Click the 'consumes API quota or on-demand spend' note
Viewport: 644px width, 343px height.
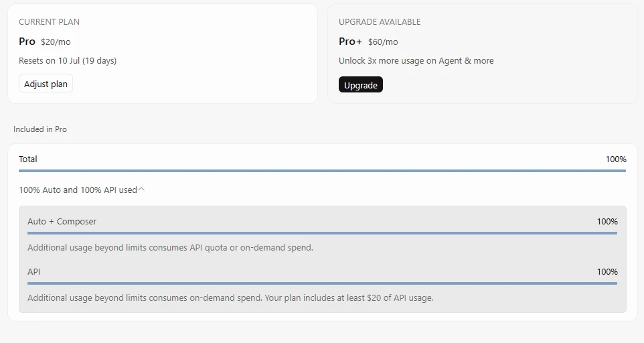pos(170,248)
